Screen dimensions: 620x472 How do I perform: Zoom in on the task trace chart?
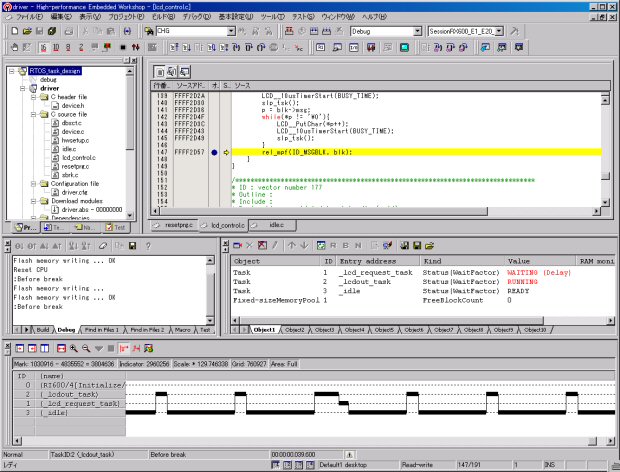coord(74,348)
